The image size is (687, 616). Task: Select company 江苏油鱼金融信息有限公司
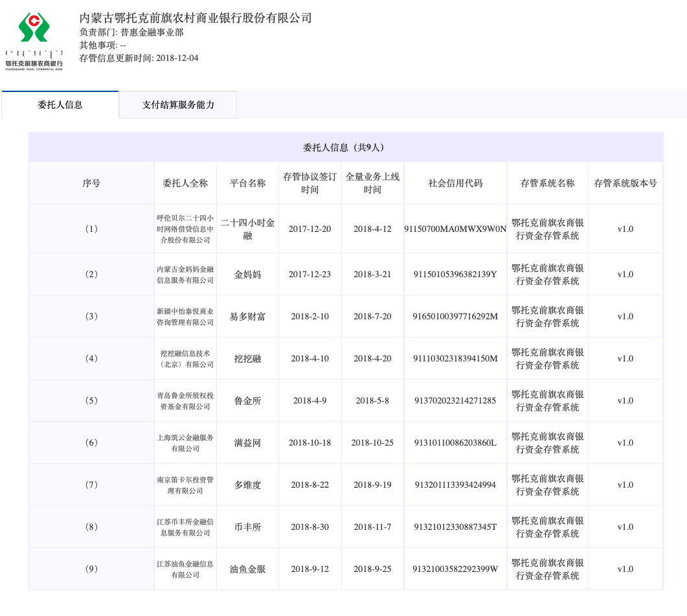(185, 569)
